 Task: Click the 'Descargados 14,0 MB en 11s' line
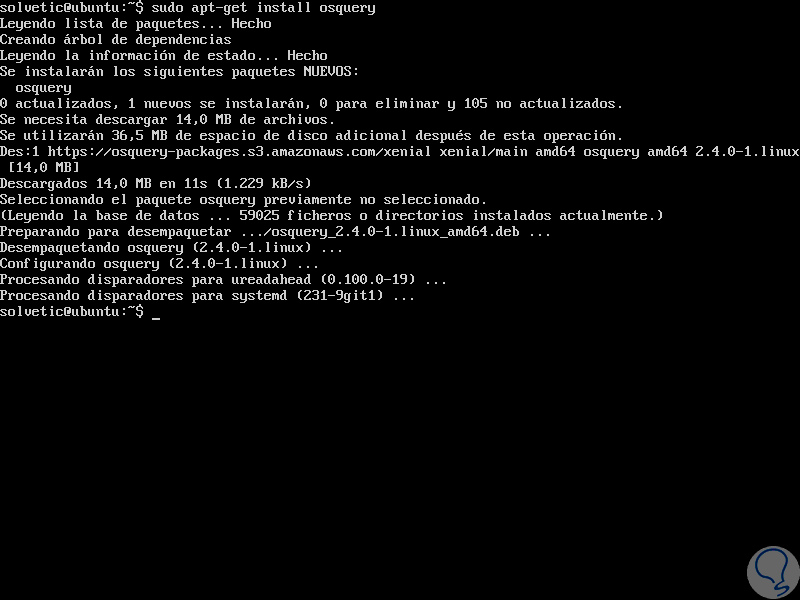pyautogui.click(x=156, y=183)
